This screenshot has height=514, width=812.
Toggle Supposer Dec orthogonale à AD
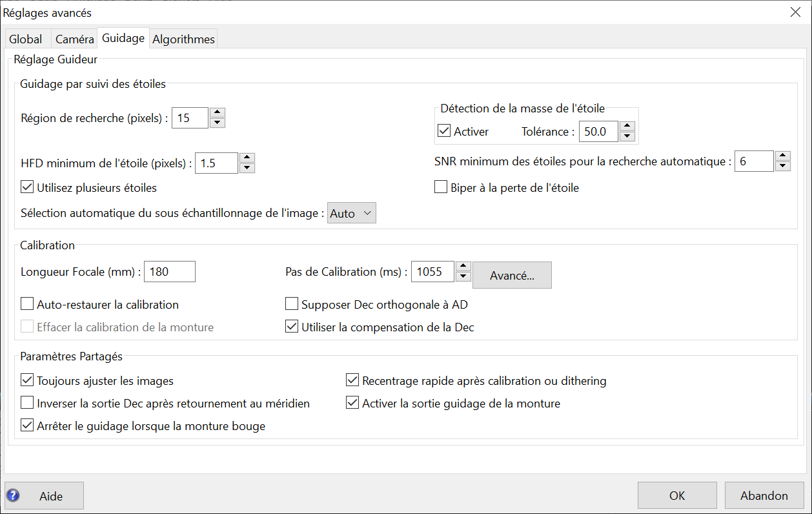(292, 304)
